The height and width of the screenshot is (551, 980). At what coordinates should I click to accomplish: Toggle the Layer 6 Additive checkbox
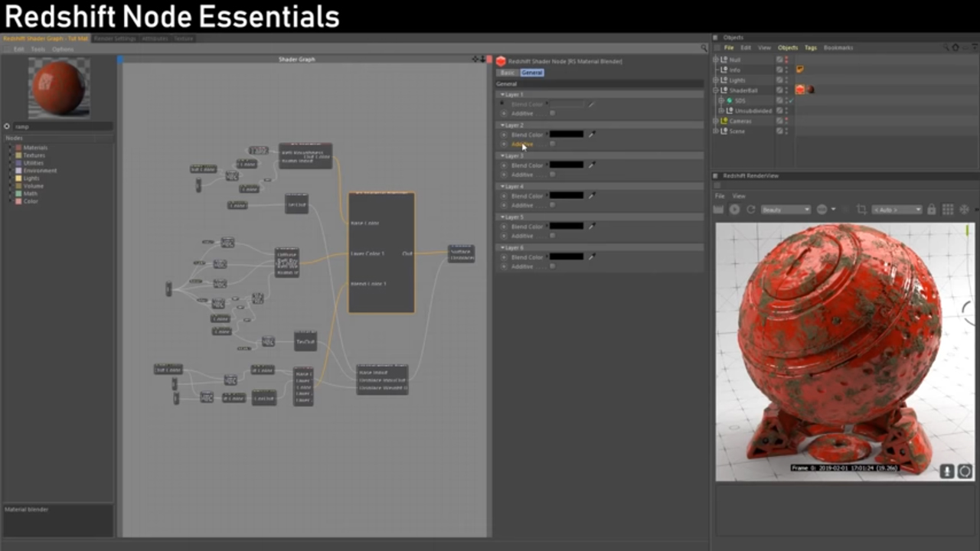pyautogui.click(x=552, y=266)
